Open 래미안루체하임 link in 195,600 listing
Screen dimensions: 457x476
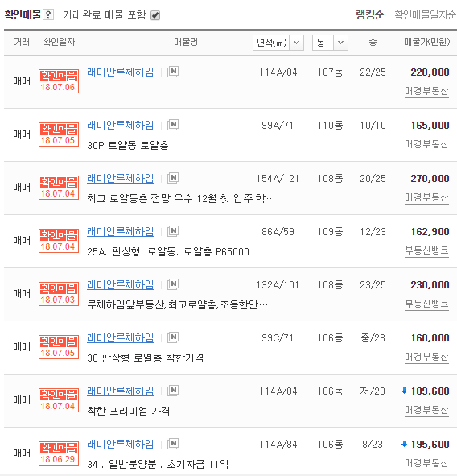point(121,444)
